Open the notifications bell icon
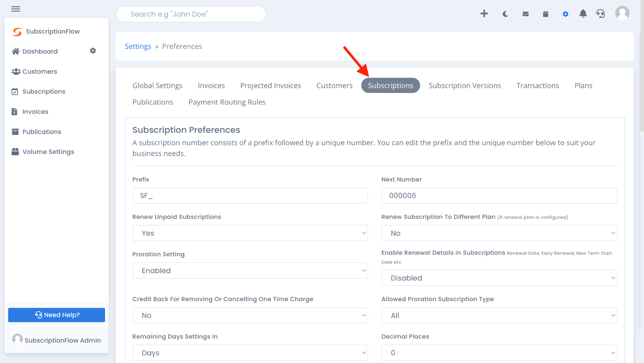Viewport: 644px width, 363px height. point(583,14)
